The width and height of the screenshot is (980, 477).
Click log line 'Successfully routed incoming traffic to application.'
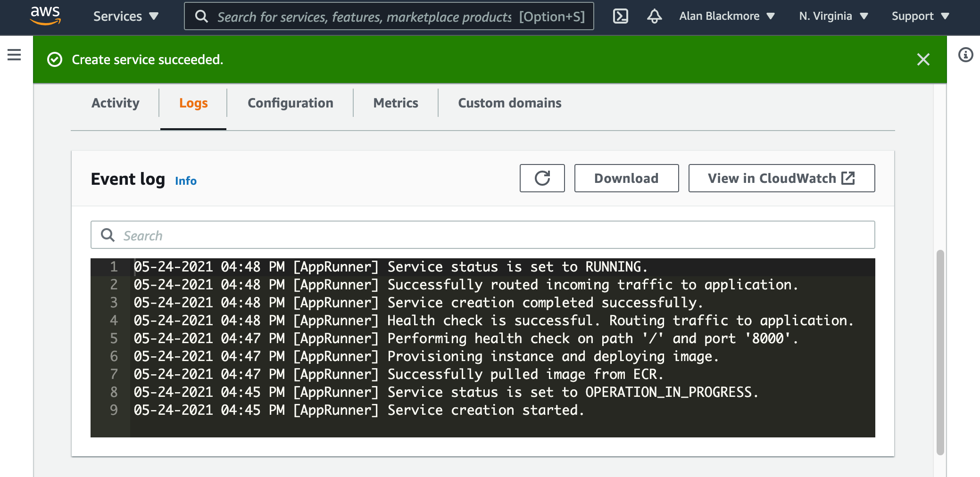click(466, 285)
